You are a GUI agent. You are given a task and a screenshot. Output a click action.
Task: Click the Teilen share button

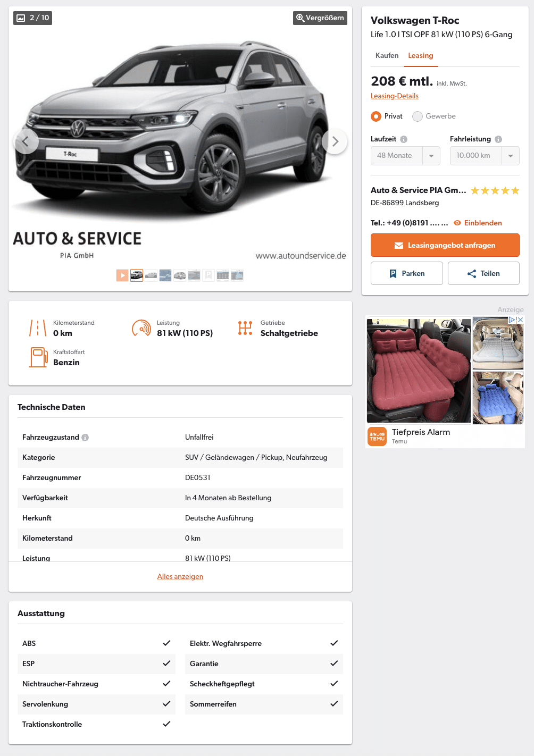[x=483, y=273]
